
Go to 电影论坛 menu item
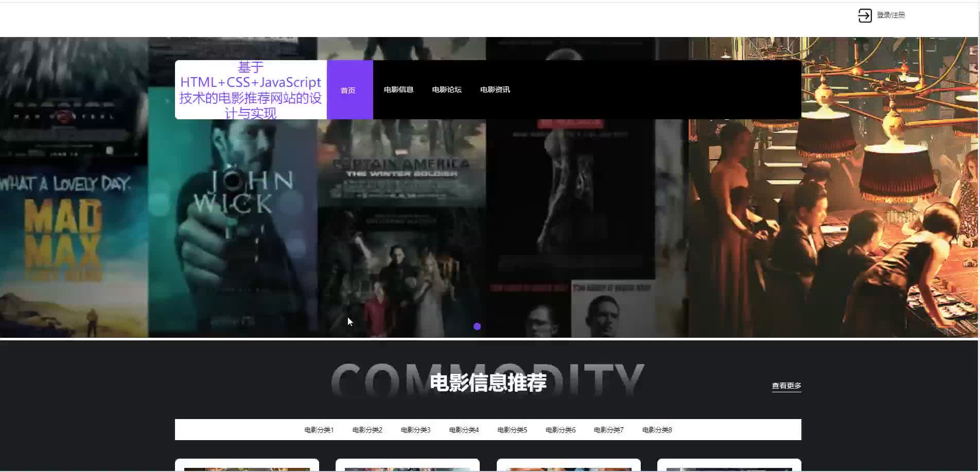coord(447,89)
